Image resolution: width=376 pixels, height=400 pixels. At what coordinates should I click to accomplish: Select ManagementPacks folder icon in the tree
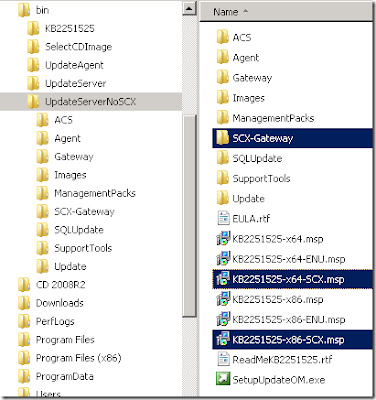pyautogui.click(x=43, y=193)
